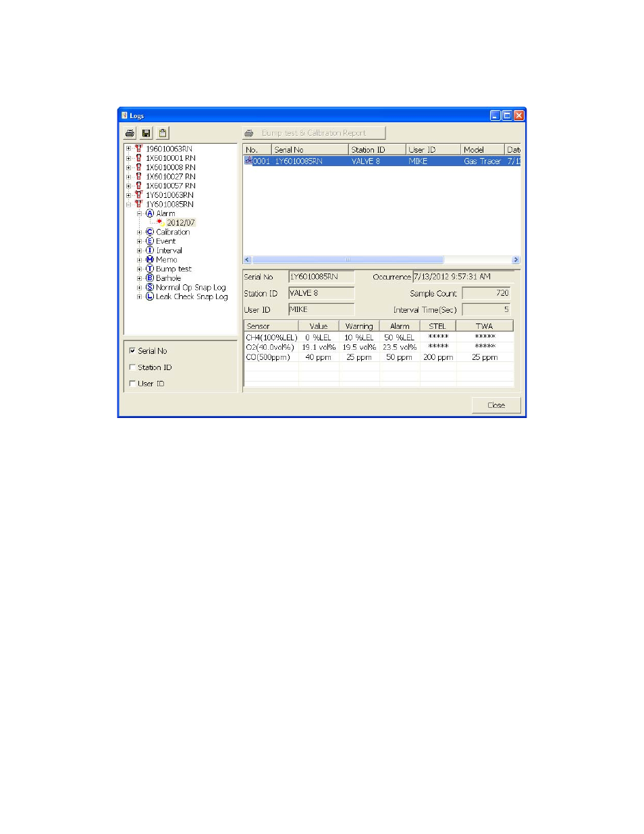Image resolution: width=644 pixels, height=834 pixels.
Task: Click the Save floppy disk icon
Action: tap(146, 133)
